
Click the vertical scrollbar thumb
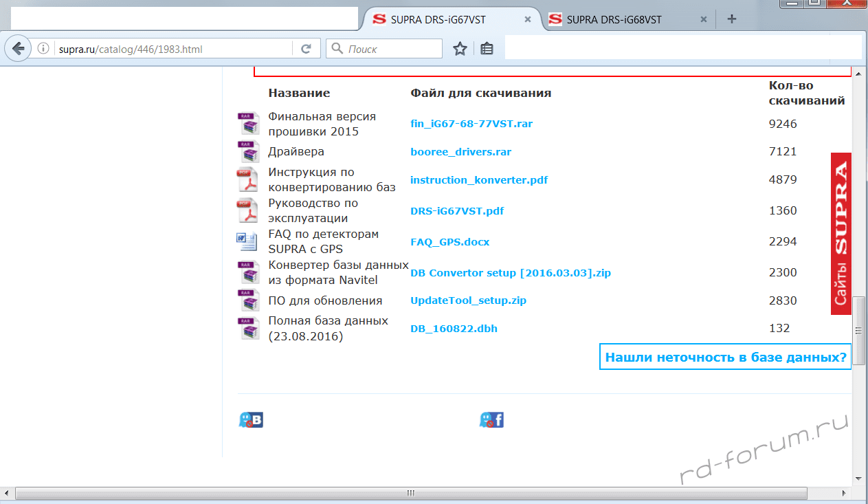coord(858,331)
